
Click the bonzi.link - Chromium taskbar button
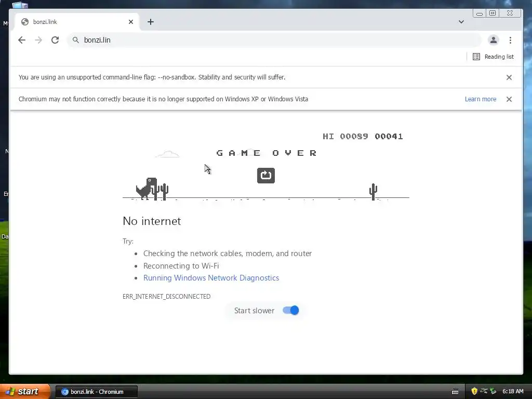(x=96, y=392)
